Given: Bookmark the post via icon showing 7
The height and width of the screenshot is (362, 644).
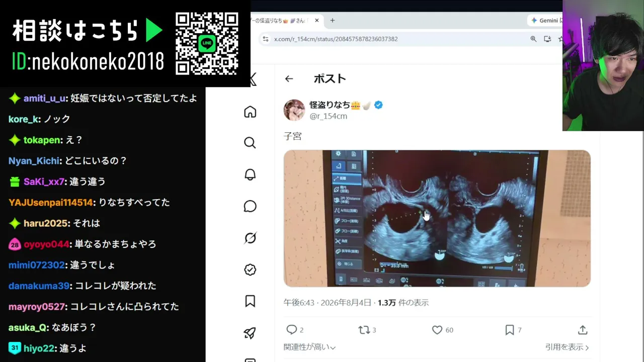Looking at the screenshot, I should tap(510, 330).
